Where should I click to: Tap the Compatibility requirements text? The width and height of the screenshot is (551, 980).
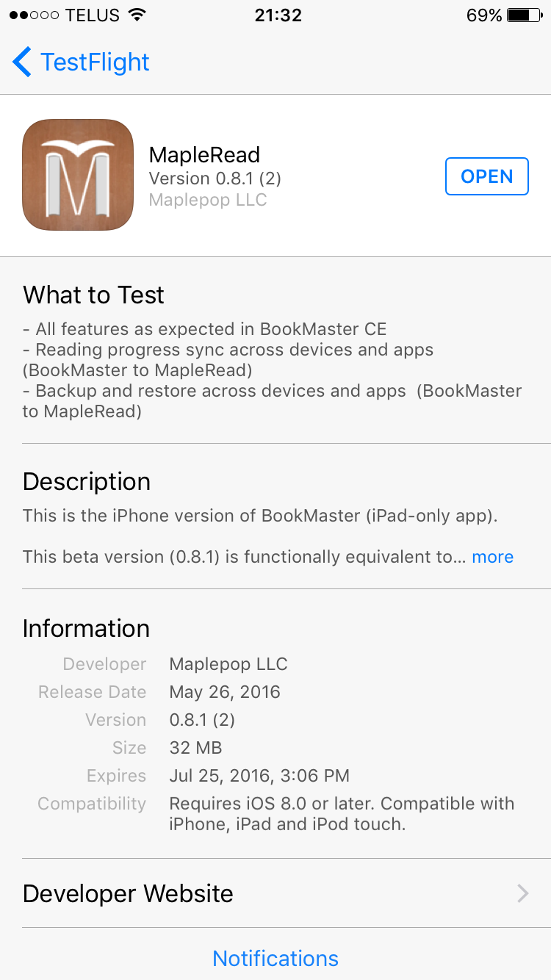(342, 814)
